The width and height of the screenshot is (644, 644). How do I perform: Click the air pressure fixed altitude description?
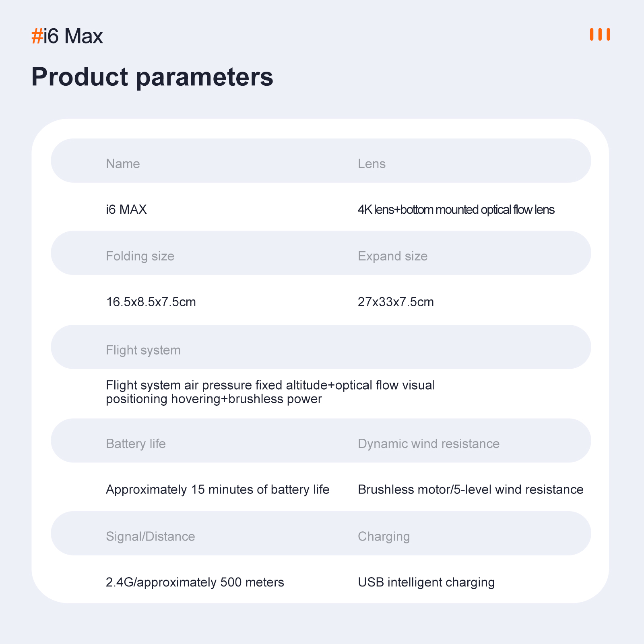click(x=270, y=392)
